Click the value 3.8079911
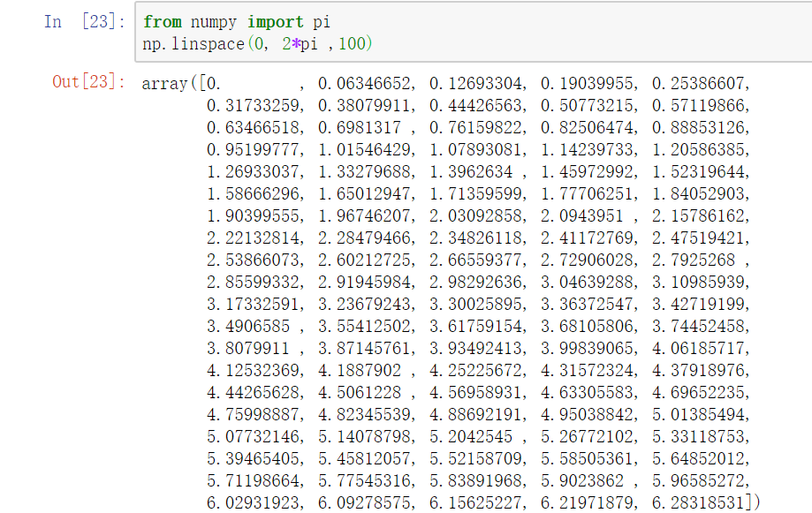812x513 pixels. [247, 349]
